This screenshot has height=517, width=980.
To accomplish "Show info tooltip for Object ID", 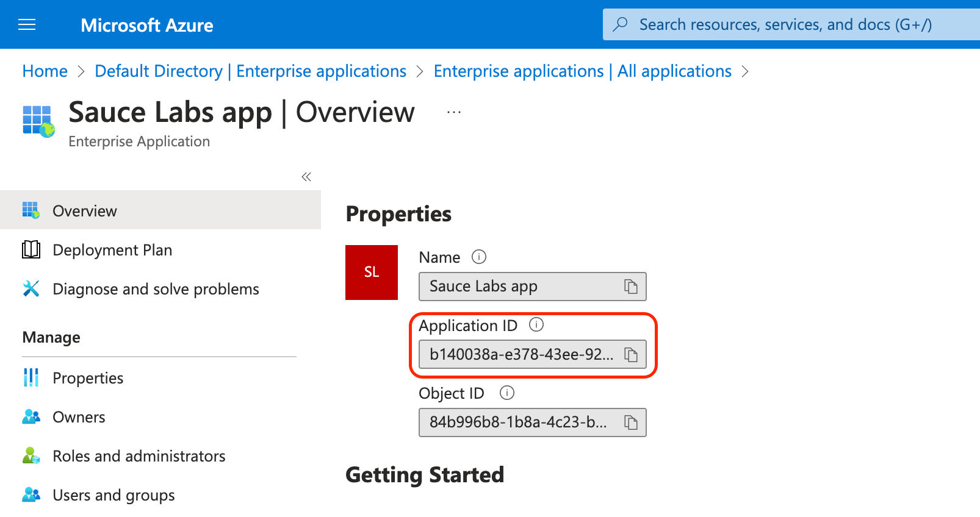I will [506, 393].
